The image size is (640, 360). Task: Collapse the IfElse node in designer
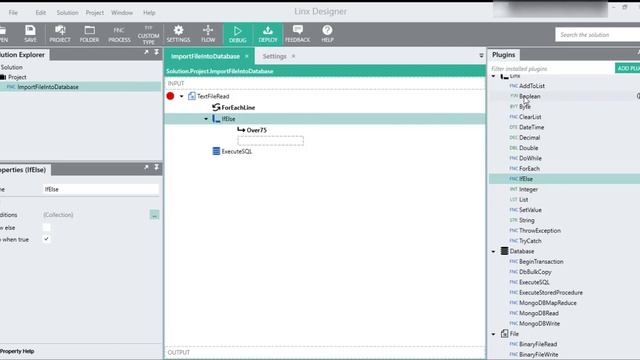click(x=206, y=119)
